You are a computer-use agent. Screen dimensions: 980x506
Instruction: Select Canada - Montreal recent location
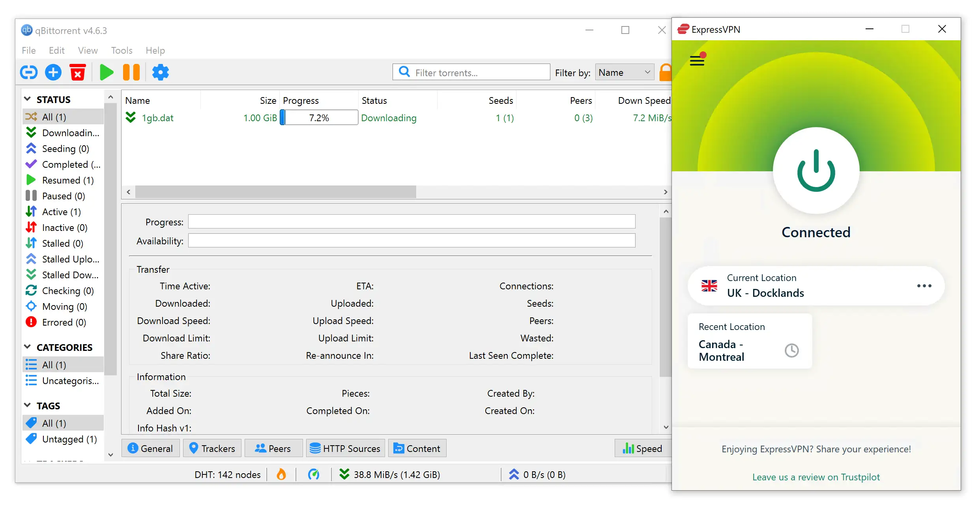(x=750, y=341)
